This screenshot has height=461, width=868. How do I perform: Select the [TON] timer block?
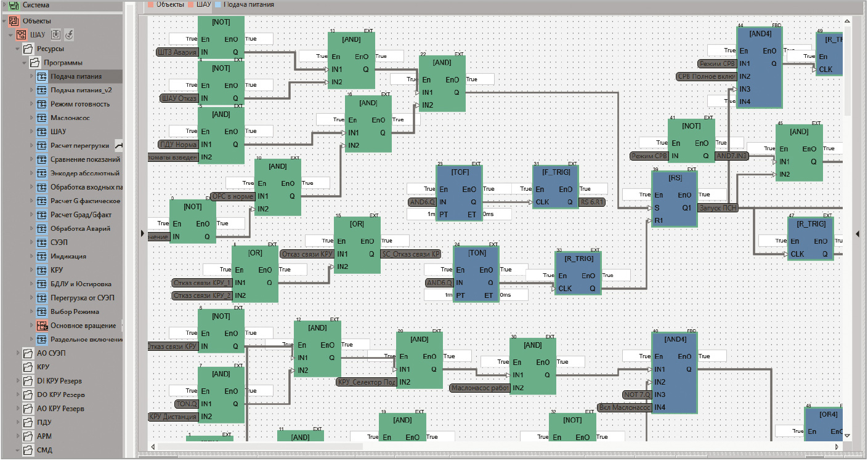[476, 274]
